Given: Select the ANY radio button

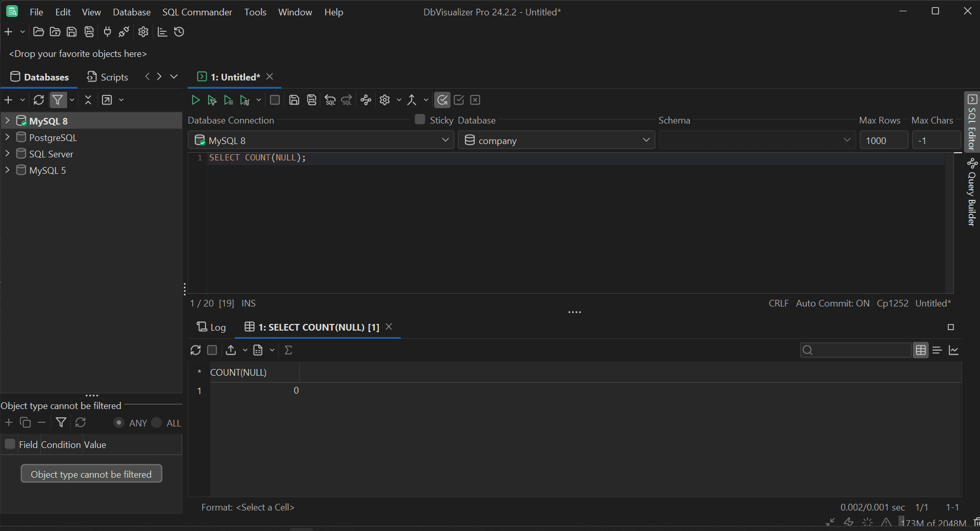Looking at the screenshot, I should point(119,423).
